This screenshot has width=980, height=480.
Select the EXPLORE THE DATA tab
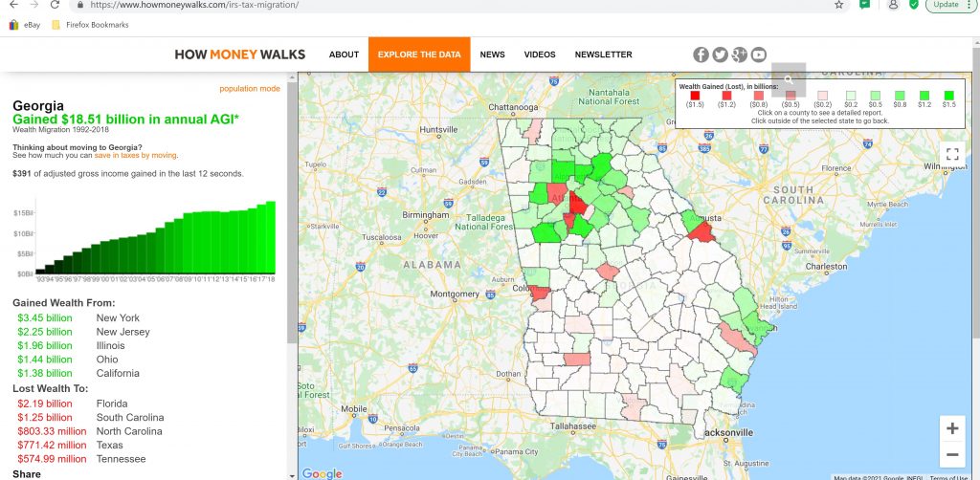(x=419, y=55)
